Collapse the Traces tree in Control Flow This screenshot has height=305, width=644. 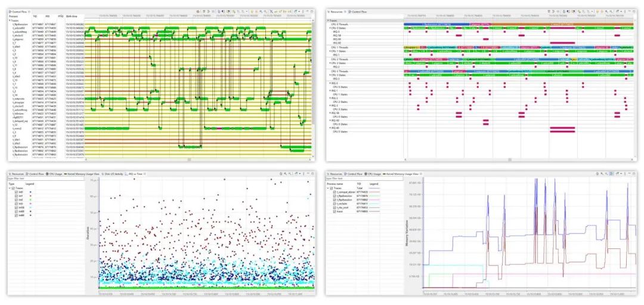tap(10, 20)
